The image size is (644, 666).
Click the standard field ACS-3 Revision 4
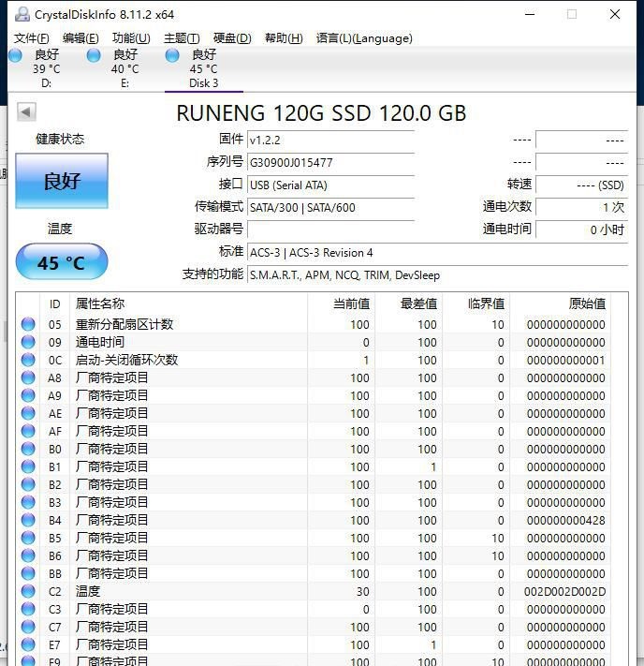click(x=437, y=252)
